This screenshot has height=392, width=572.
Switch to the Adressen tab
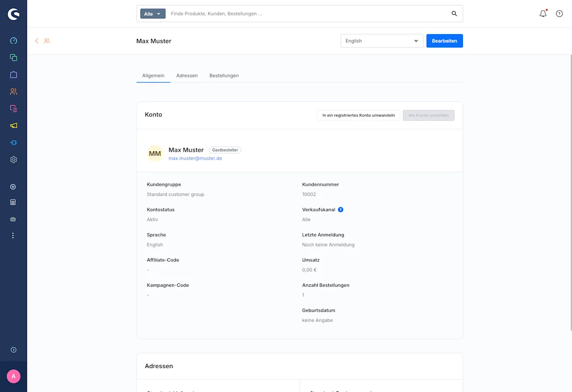[x=187, y=75]
